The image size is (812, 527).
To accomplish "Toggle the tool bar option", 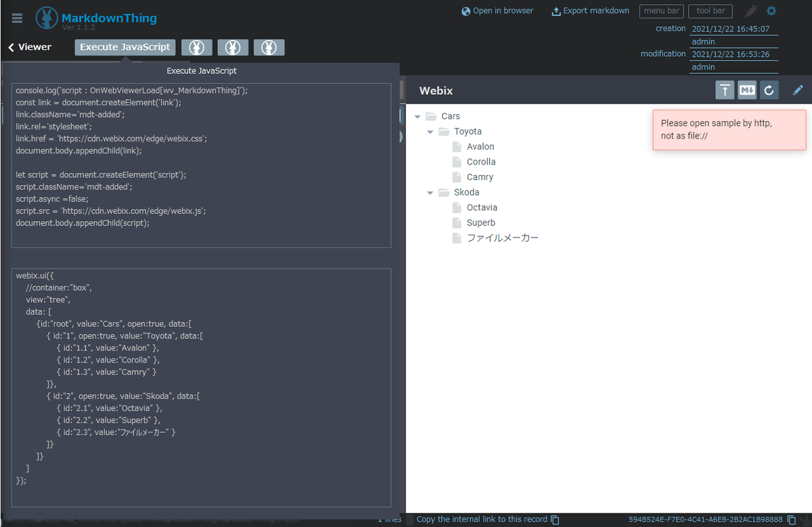I will click(710, 11).
